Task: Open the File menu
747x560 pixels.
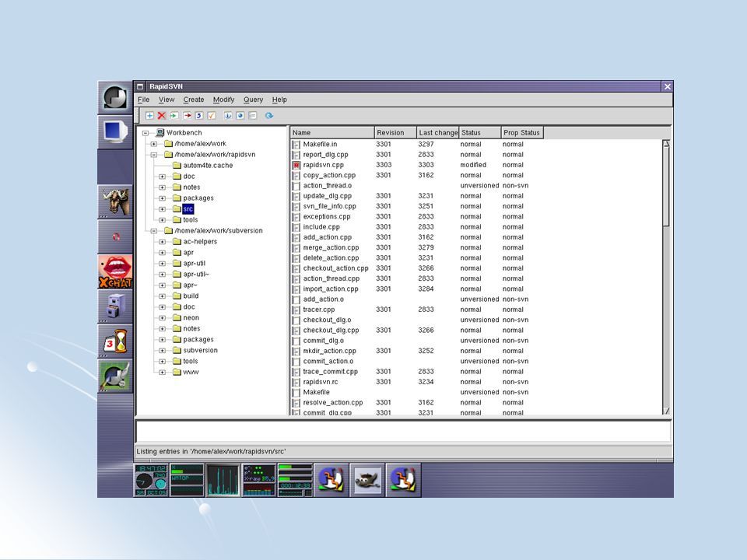Action: 143,100
